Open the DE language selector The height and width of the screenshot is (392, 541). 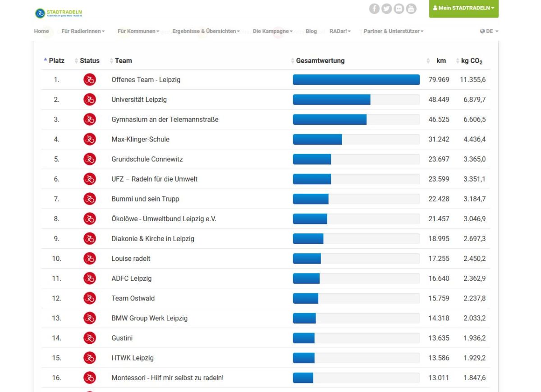[489, 32]
